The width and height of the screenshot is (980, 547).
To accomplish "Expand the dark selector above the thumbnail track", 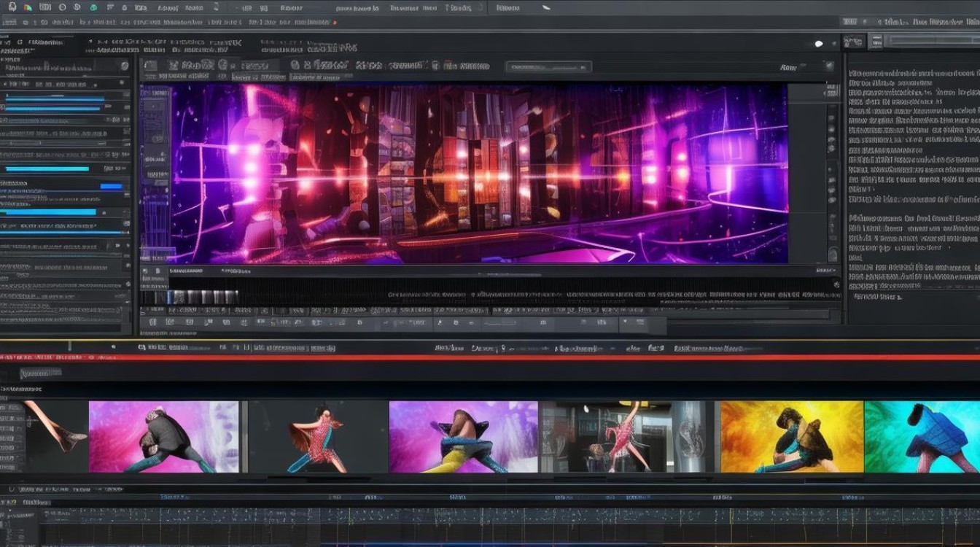I will (x=39, y=374).
